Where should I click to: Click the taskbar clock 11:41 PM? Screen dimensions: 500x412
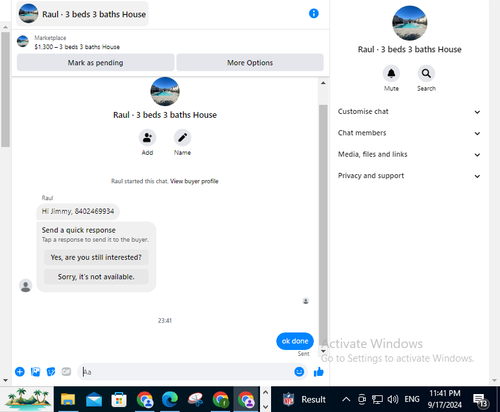[x=445, y=399]
